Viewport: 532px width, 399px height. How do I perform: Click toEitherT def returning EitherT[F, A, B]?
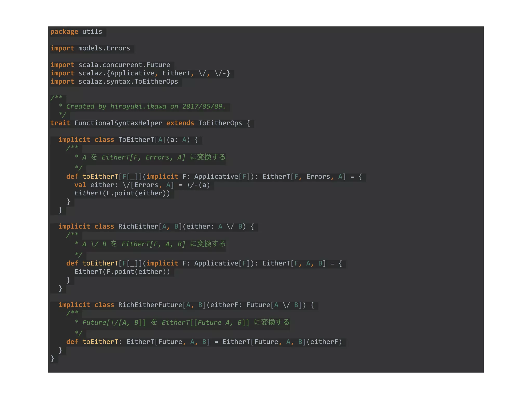(x=204, y=263)
